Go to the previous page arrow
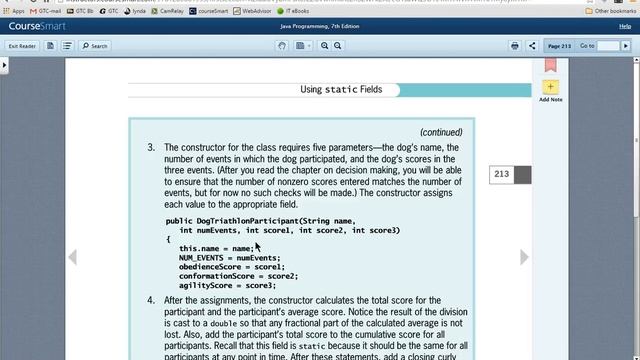This screenshot has width=640, height=360. [x=73, y=257]
